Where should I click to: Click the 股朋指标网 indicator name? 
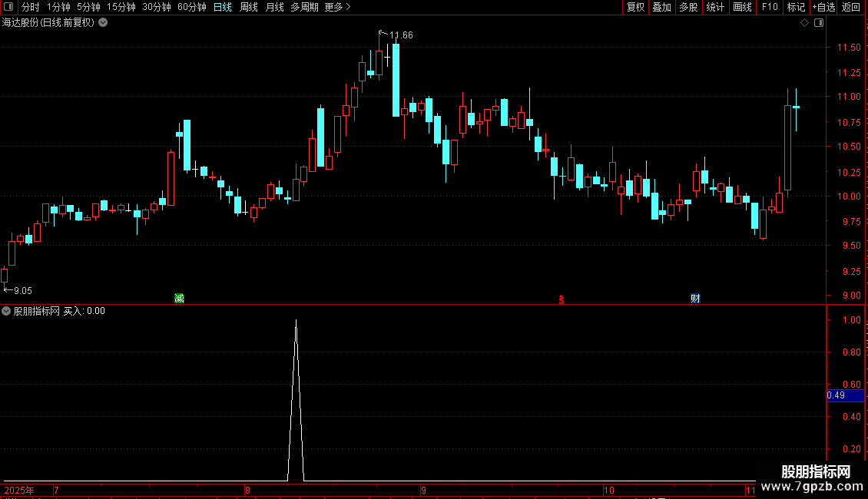(x=37, y=311)
